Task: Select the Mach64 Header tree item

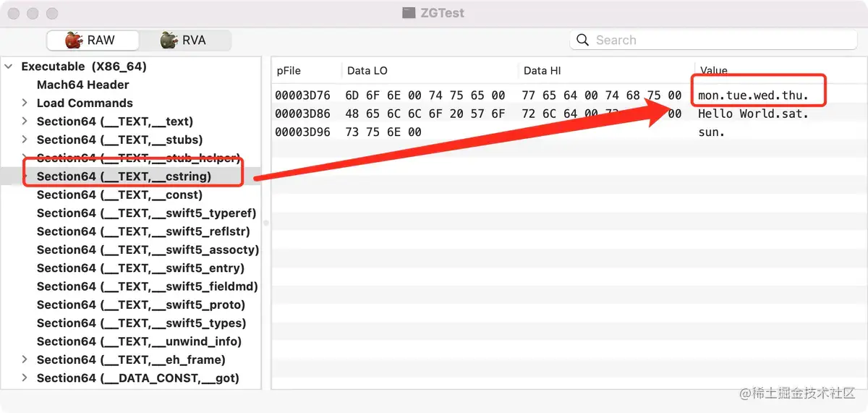Action: (83, 85)
